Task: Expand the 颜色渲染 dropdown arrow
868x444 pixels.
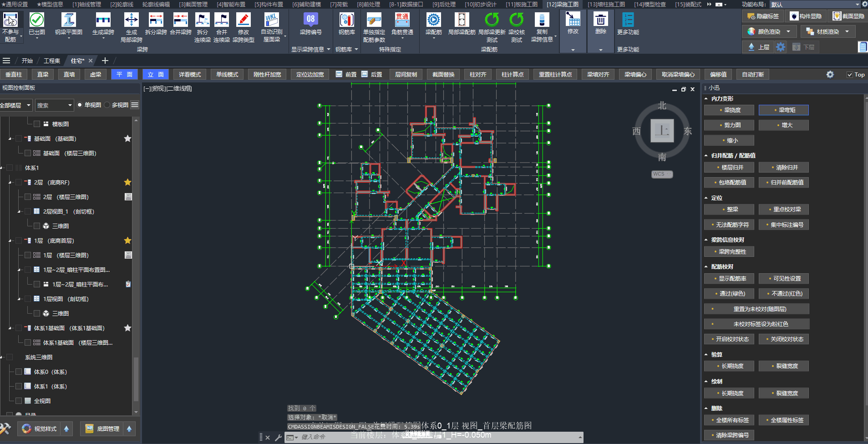Action: tap(788, 31)
